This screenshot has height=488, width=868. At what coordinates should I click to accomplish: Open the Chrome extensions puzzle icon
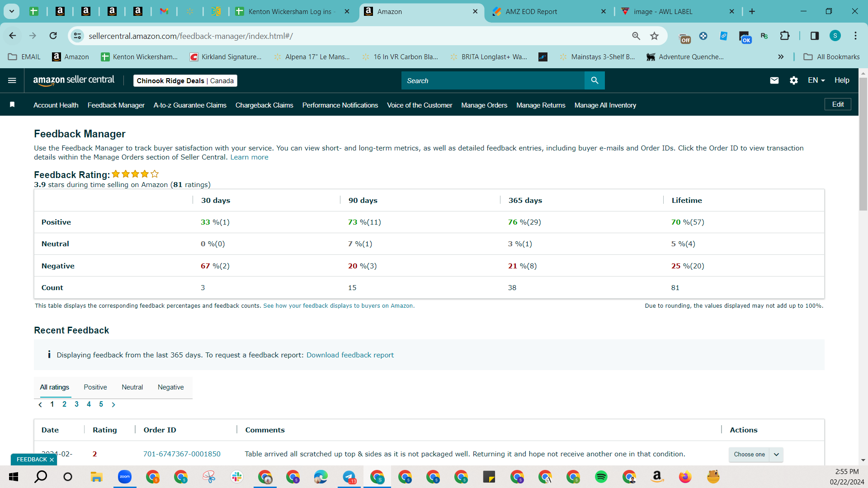[785, 36]
